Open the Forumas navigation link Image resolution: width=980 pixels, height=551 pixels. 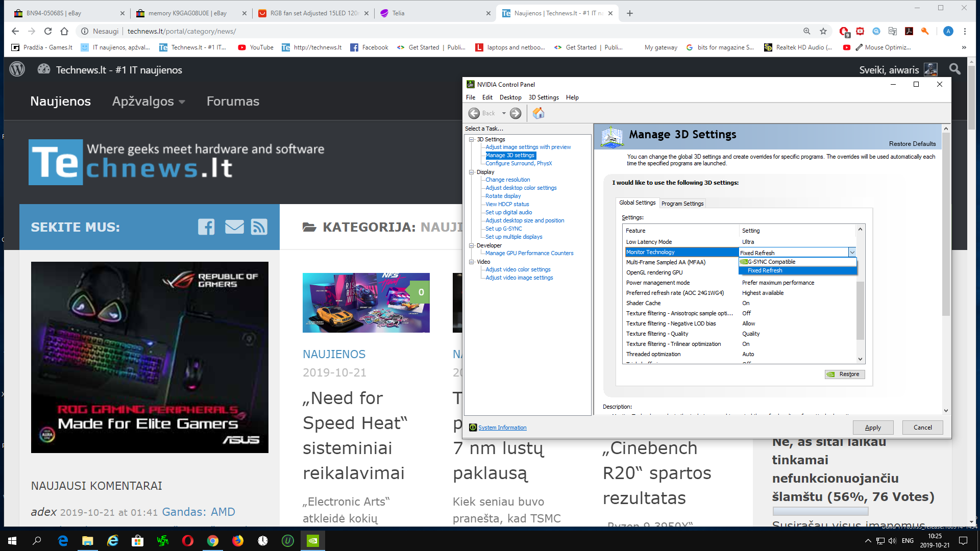(x=233, y=101)
